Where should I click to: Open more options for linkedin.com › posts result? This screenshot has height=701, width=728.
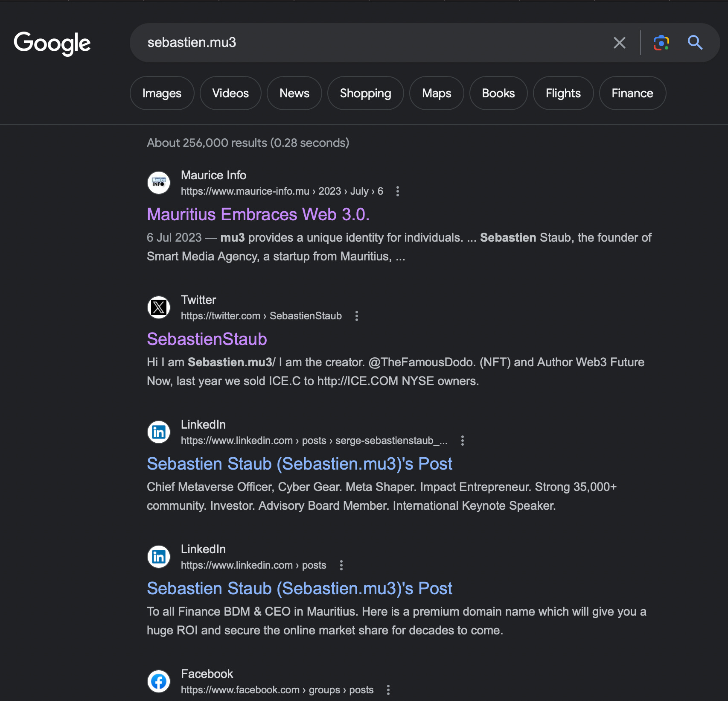click(341, 565)
